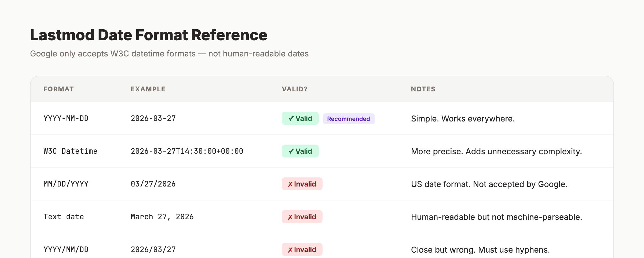Viewport: 644px width, 258px height.
Task: Click the FORMAT column header
Action: click(x=58, y=89)
